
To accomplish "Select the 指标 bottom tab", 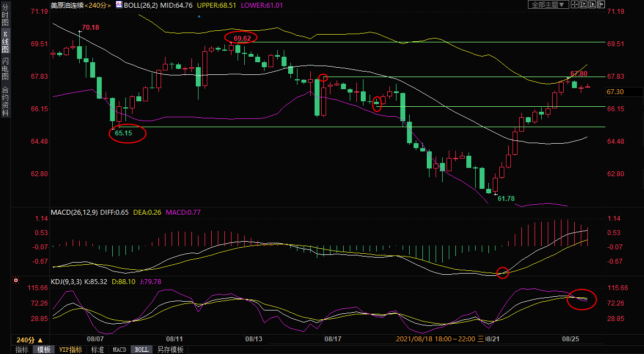I will click(21, 350).
